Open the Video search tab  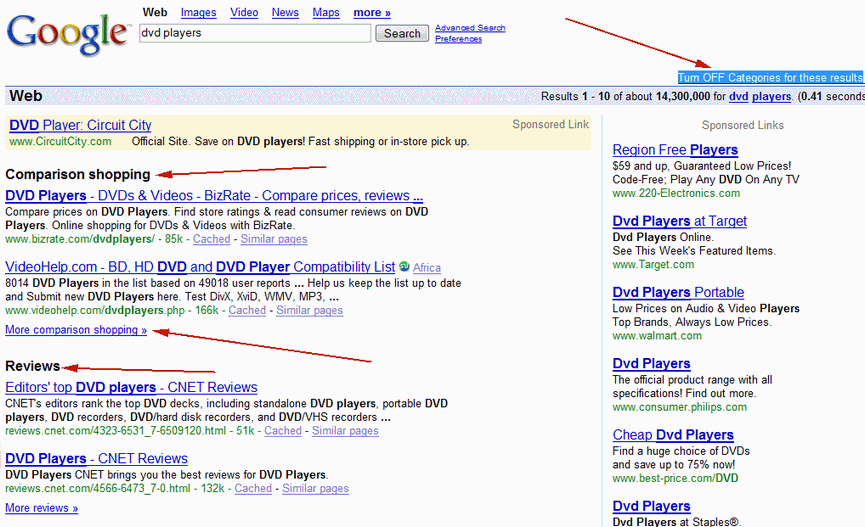[244, 12]
